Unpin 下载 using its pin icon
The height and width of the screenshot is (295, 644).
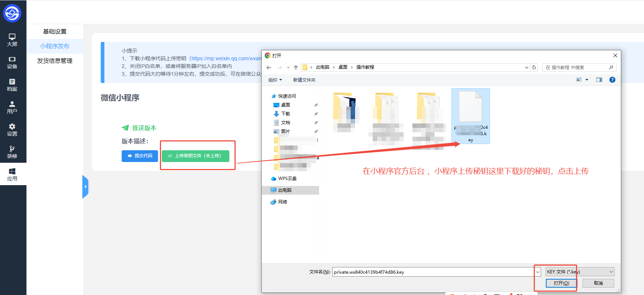tap(316, 114)
